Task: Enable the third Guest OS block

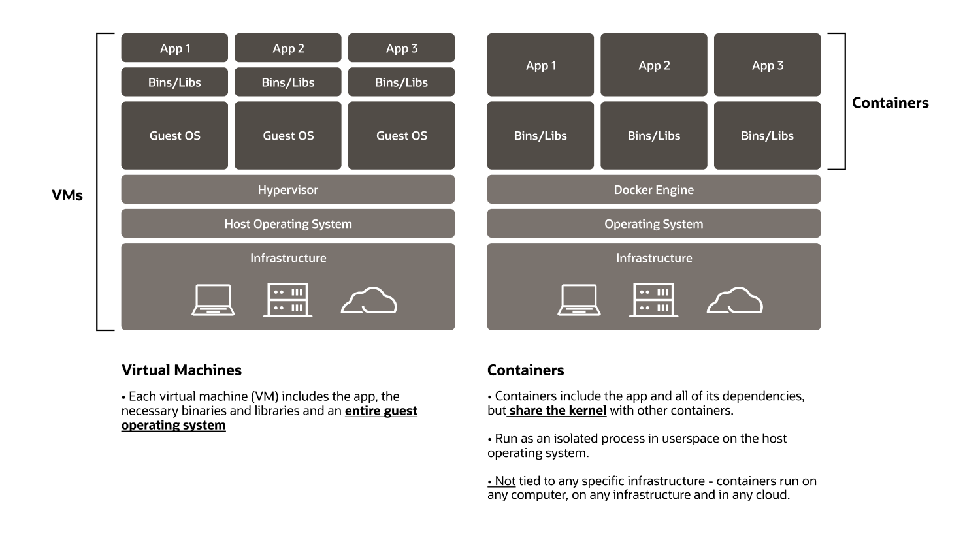Action: point(401,135)
